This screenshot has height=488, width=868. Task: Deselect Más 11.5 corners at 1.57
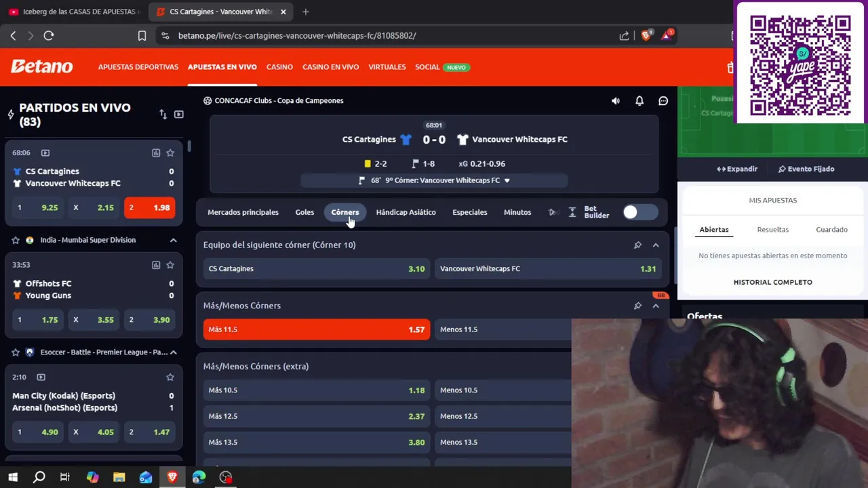coord(317,329)
